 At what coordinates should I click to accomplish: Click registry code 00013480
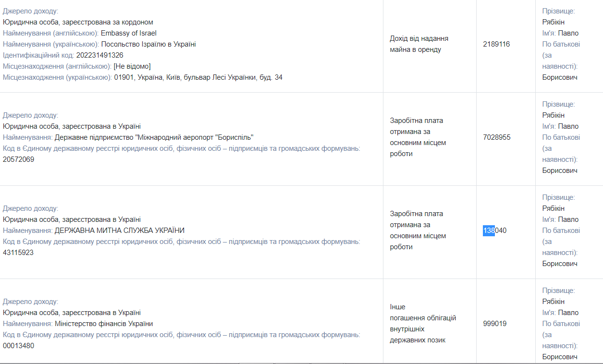pyautogui.click(x=18, y=346)
